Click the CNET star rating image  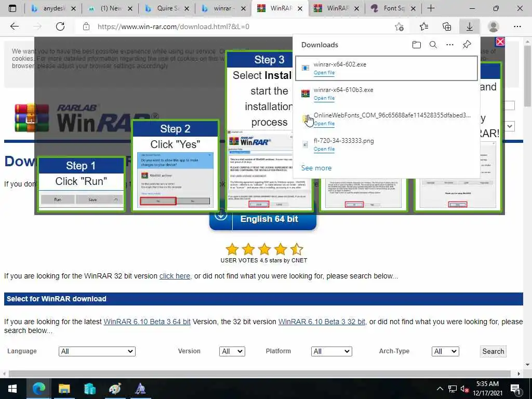tap(264, 249)
